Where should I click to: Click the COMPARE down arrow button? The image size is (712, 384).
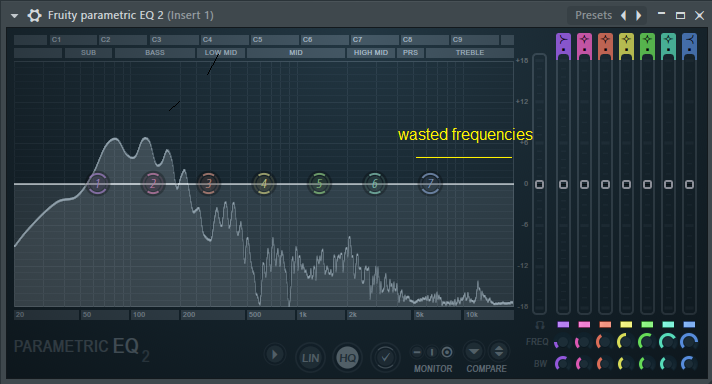[x=474, y=352]
